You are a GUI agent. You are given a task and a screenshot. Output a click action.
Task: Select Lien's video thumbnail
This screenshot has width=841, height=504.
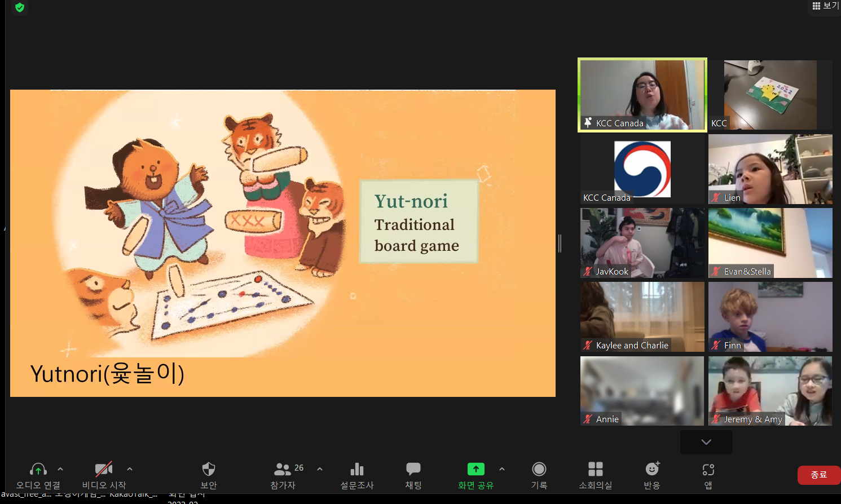(x=770, y=169)
